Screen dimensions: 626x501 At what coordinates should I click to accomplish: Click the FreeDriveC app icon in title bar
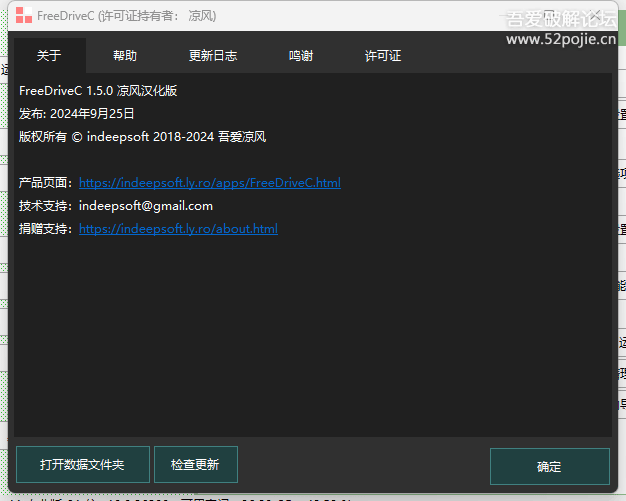pyautogui.click(x=24, y=15)
